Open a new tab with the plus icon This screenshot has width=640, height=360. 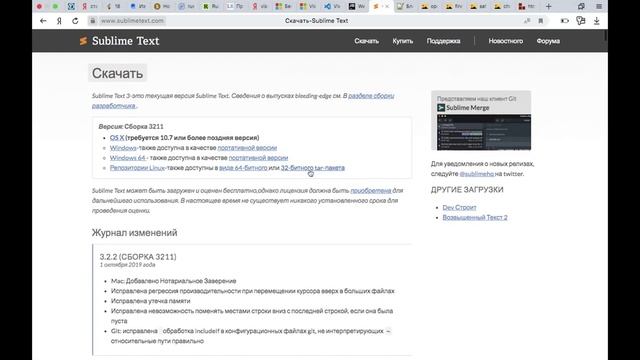[549, 7]
